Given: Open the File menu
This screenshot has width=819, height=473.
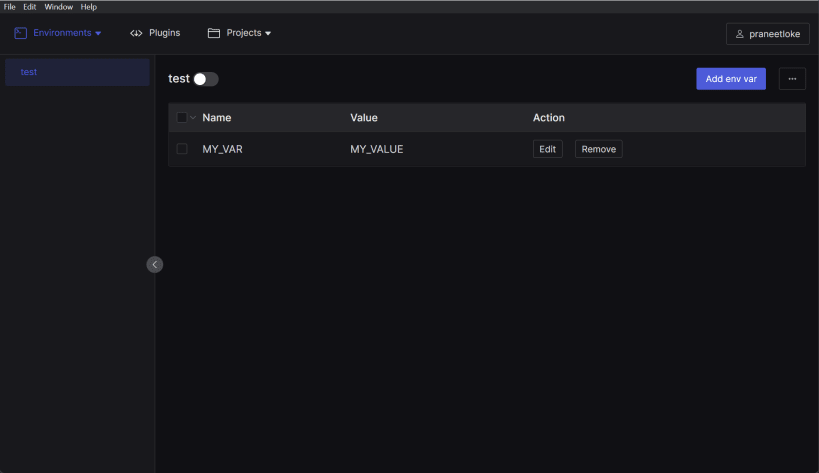Looking at the screenshot, I should tap(9, 7).
